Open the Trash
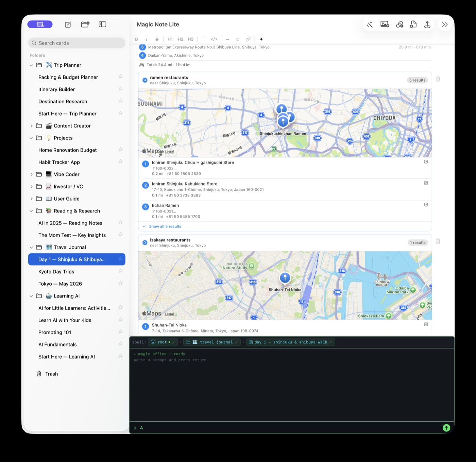Viewport: 476px width, 462px height. [x=47, y=374]
